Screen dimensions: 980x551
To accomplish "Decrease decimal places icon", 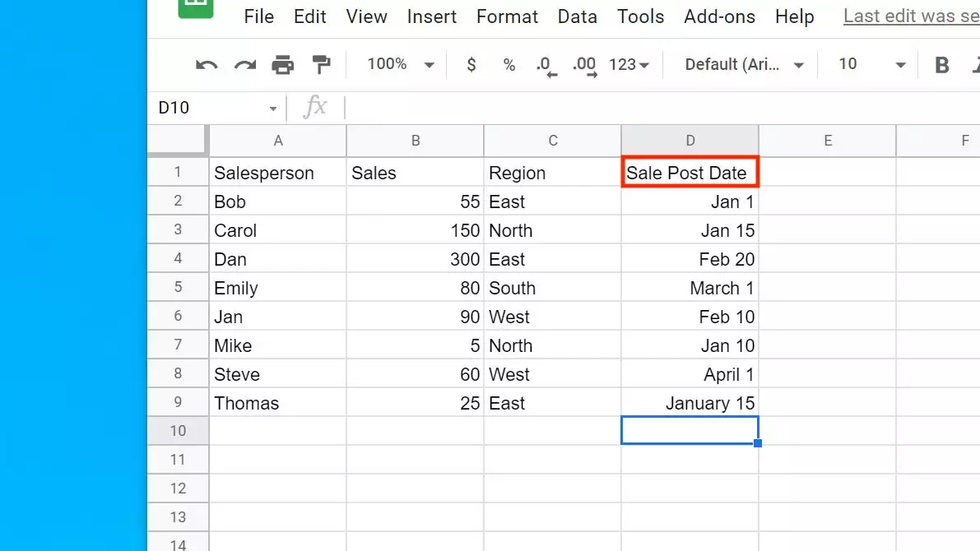I will [546, 66].
